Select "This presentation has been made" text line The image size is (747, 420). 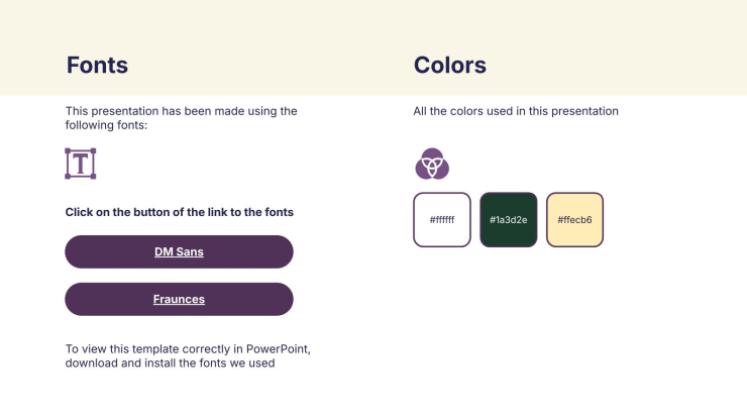(181, 111)
